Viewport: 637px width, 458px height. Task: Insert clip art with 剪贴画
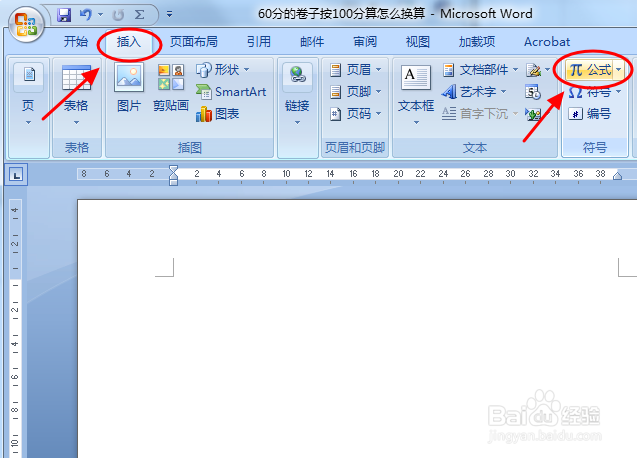click(171, 87)
